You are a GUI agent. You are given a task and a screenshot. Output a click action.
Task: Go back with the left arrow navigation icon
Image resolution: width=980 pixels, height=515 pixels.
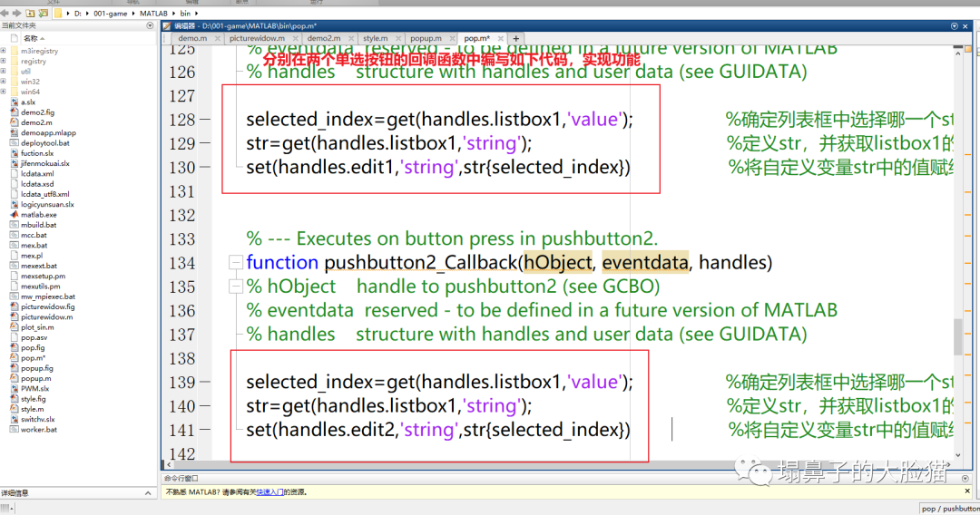tap(5, 13)
